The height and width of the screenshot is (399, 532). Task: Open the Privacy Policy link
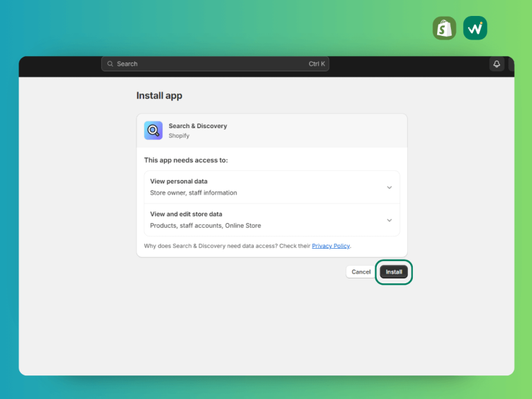[331, 246]
